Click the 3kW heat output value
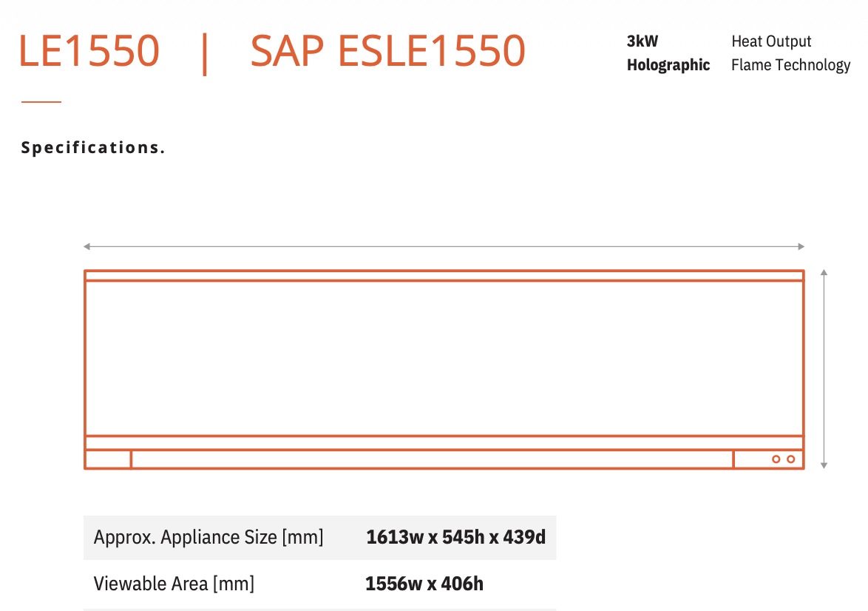This screenshot has height=611, width=868. click(x=642, y=41)
